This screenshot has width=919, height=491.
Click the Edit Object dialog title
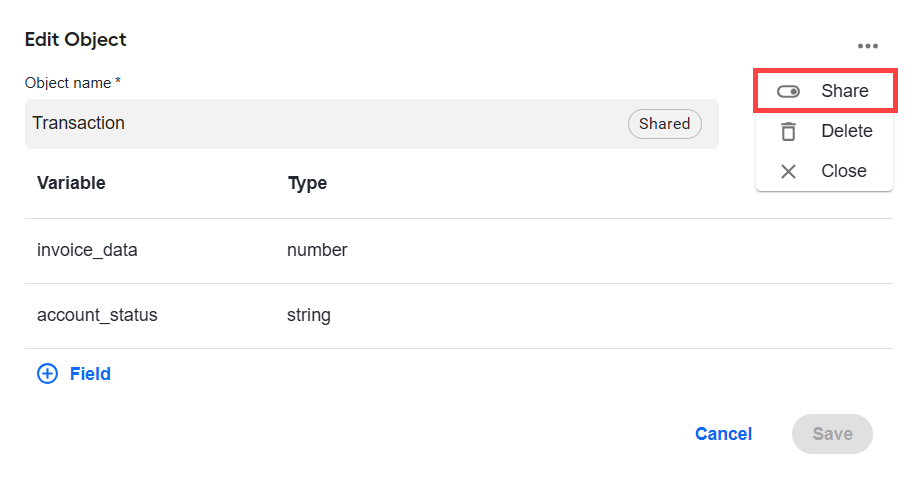click(x=76, y=39)
